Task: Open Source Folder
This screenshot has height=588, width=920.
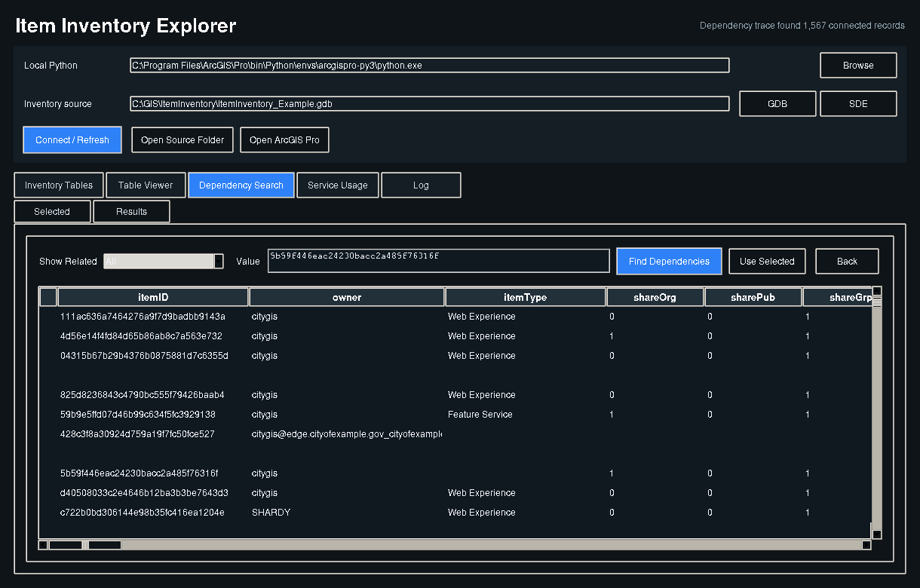Action: click(x=182, y=140)
